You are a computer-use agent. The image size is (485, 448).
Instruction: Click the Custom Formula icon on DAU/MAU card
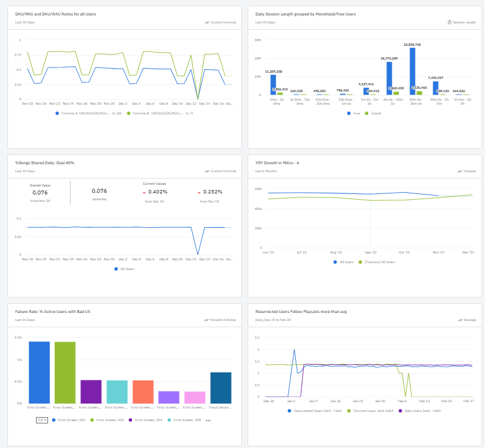click(207, 22)
